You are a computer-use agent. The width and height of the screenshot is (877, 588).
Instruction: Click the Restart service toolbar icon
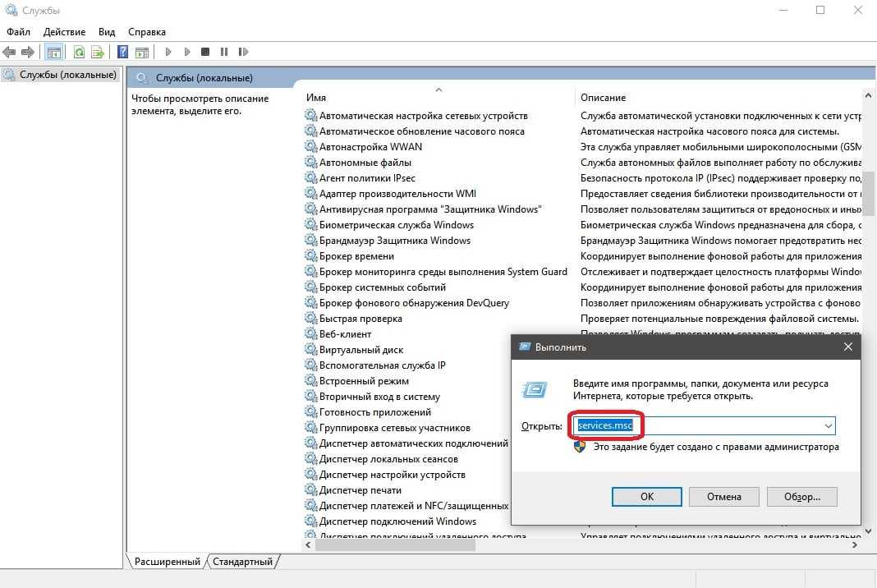(x=242, y=53)
